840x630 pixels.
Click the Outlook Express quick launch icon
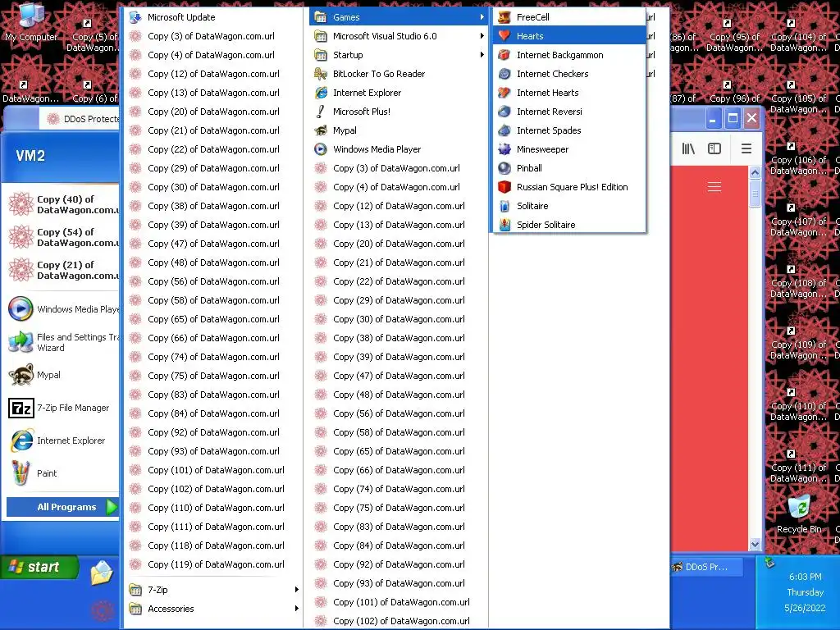102,573
